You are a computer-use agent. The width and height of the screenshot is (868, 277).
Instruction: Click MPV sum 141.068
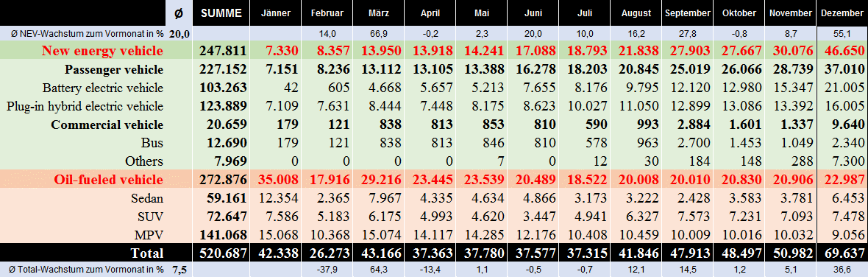pos(223,234)
